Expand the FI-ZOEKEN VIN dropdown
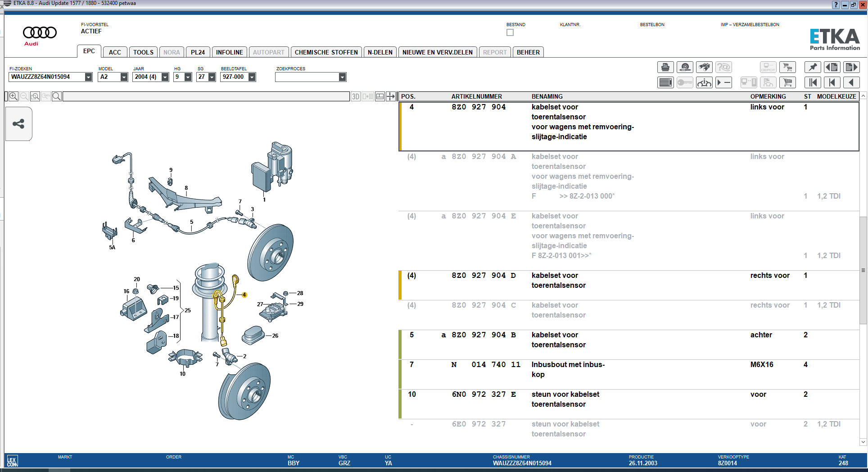 click(89, 77)
